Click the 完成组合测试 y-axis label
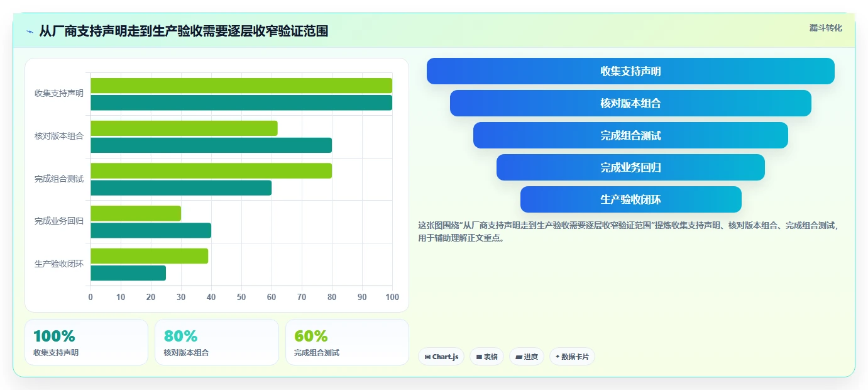The width and height of the screenshot is (868, 390). pyautogui.click(x=59, y=179)
